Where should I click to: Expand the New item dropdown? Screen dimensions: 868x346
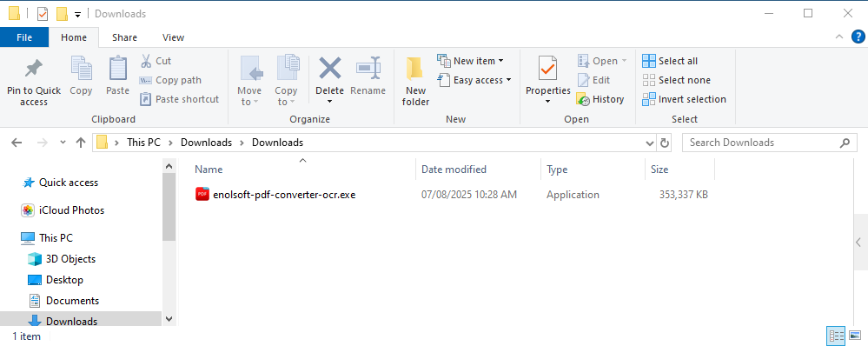point(471,61)
